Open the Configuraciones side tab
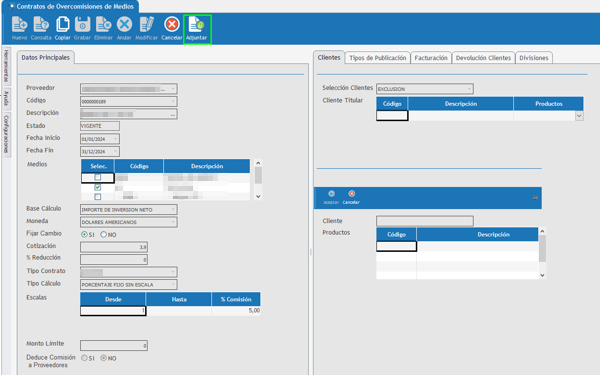600x375 pixels. tap(6, 134)
